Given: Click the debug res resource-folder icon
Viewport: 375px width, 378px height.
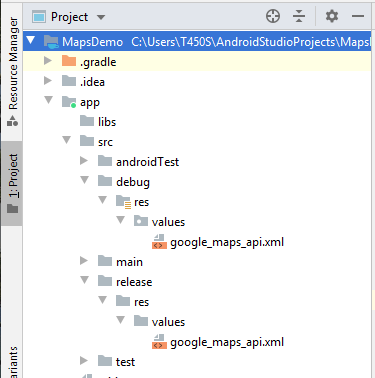Looking at the screenshot, I should point(123,202).
